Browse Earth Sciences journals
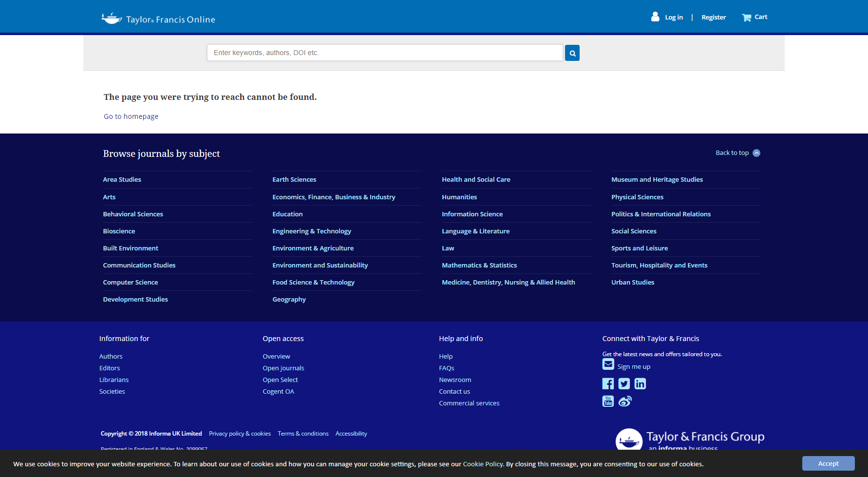The image size is (868, 477). click(x=294, y=180)
